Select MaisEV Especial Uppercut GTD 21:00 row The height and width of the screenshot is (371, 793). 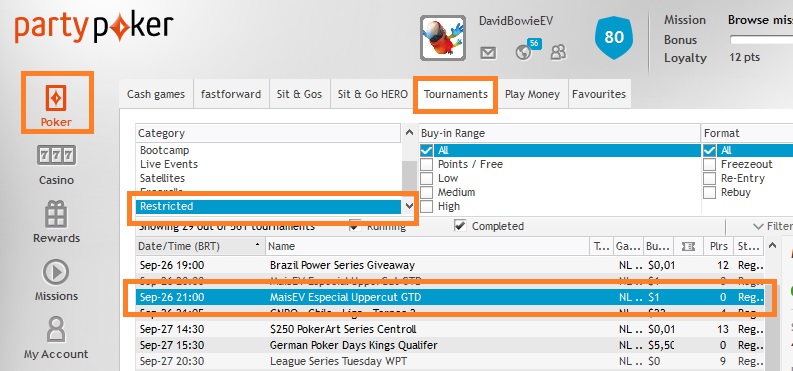(x=450, y=297)
